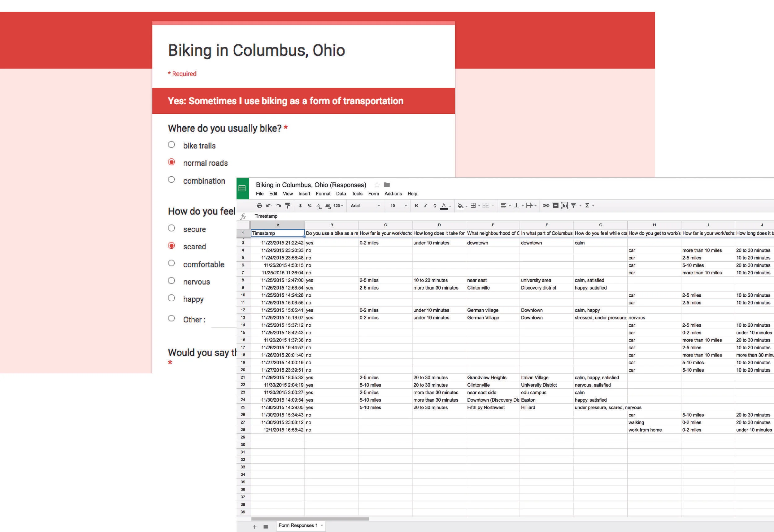This screenshot has width=774, height=532.
Task: Click the fill color bucket icon
Action: tap(460, 206)
